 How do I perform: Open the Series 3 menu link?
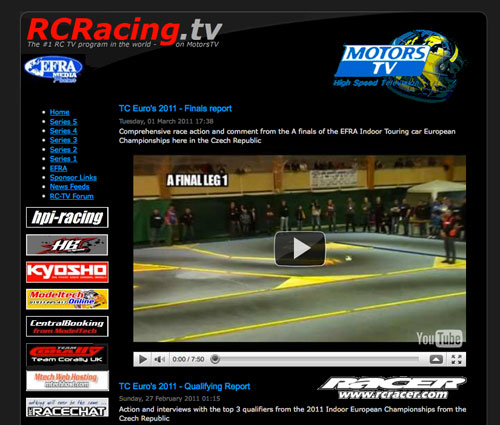(63, 140)
